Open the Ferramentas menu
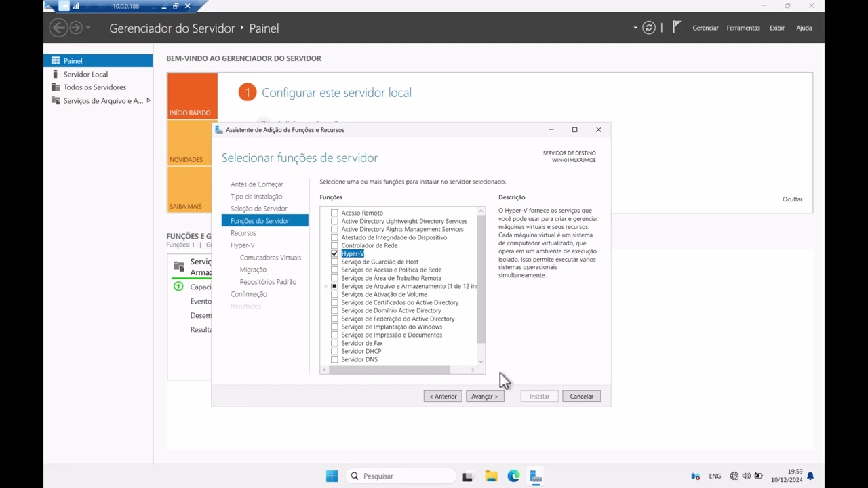868x488 pixels. point(743,28)
